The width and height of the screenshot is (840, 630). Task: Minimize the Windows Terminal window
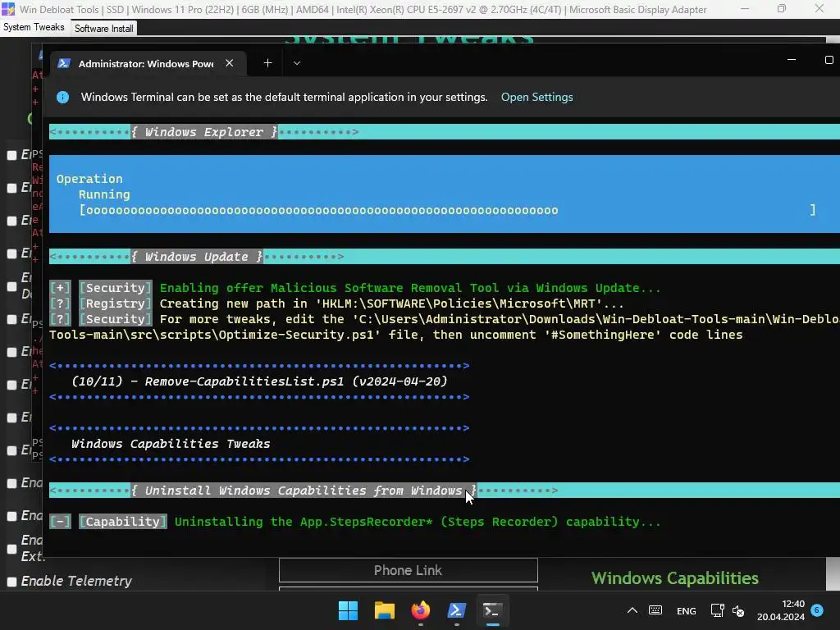click(x=792, y=60)
